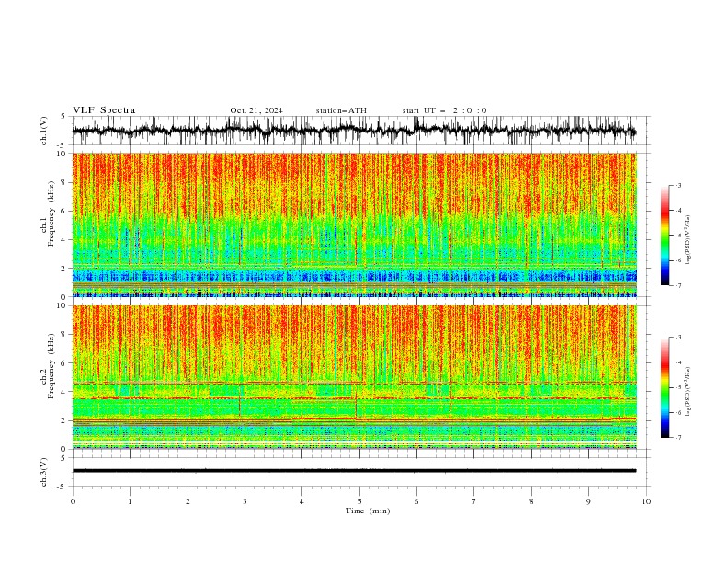Click time axis tick label '3'
The height and width of the screenshot is (563, 728).
tap(245, 501)
